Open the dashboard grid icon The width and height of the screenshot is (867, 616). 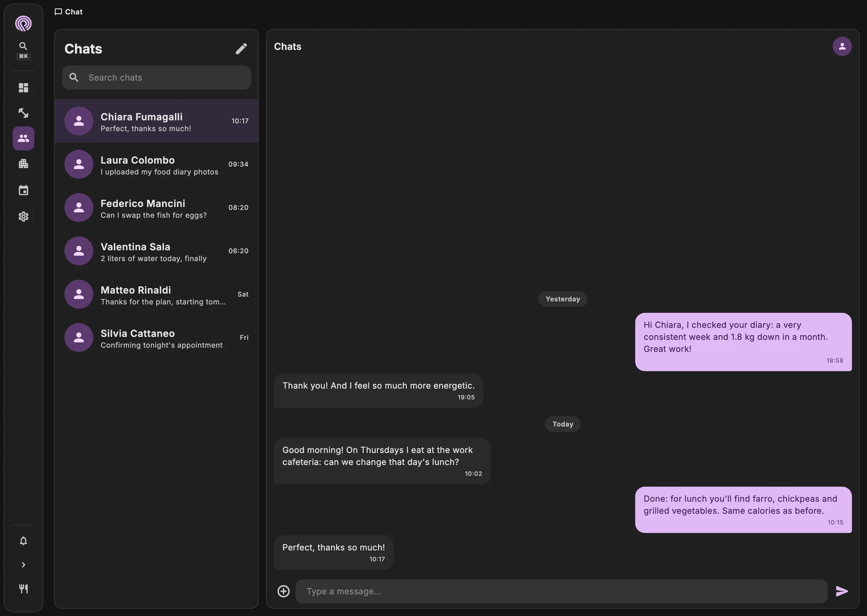(23, 88)
